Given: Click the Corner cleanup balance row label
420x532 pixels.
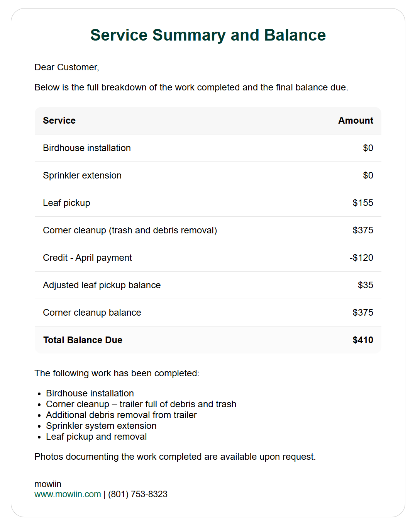Looking at the screenshot, I should [92, 313].
